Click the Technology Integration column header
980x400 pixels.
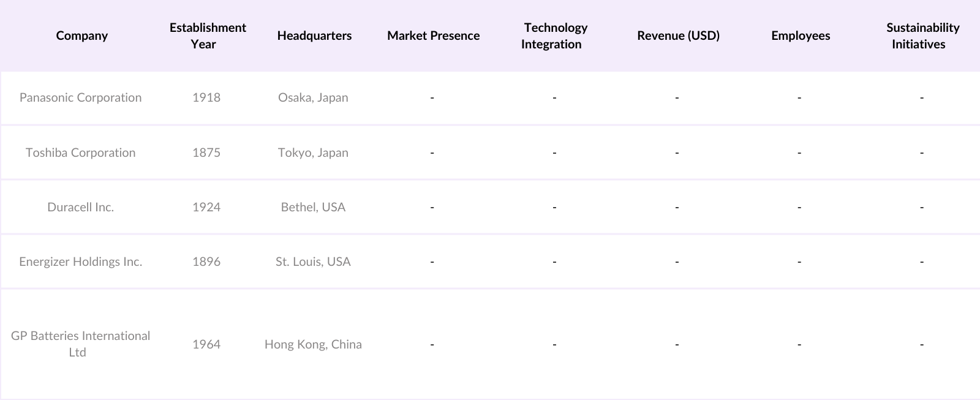[554, 36]
